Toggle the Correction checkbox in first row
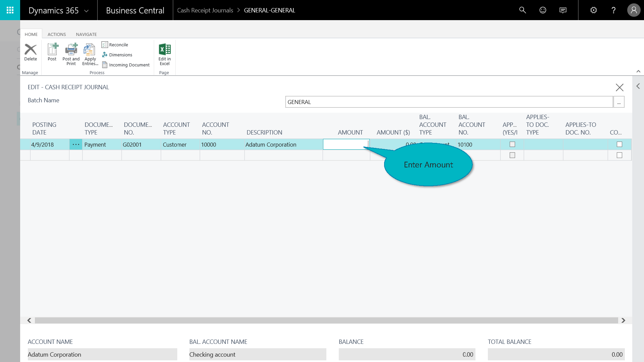The width and height of the screenshot is (644, 362). click(619, 144)
